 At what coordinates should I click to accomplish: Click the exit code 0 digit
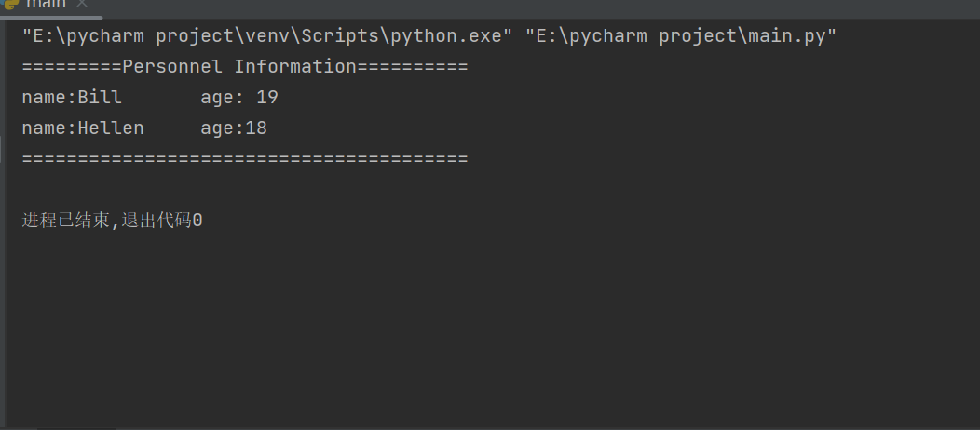[197, 222]
